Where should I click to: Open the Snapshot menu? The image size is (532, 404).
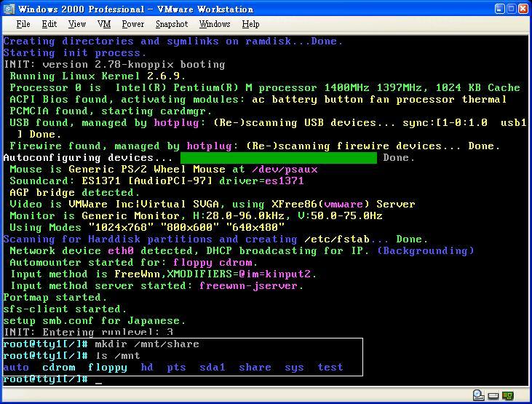172,24
